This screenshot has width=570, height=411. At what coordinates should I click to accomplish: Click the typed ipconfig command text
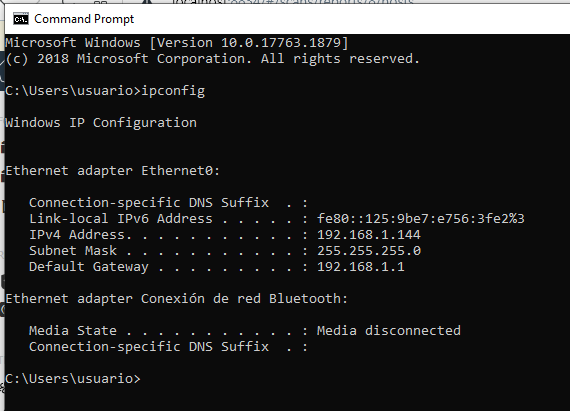pos(173,91)
